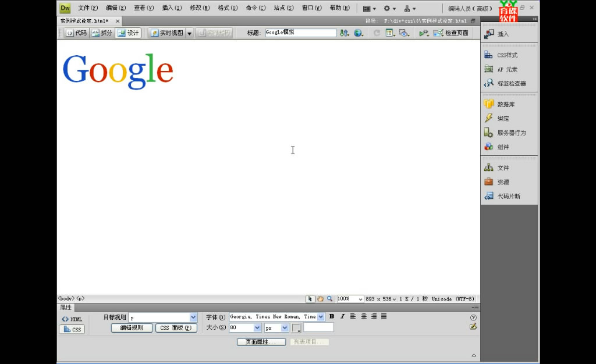Set text alignment to right
This screenshot has width=596, height=364.
[374, 316]
